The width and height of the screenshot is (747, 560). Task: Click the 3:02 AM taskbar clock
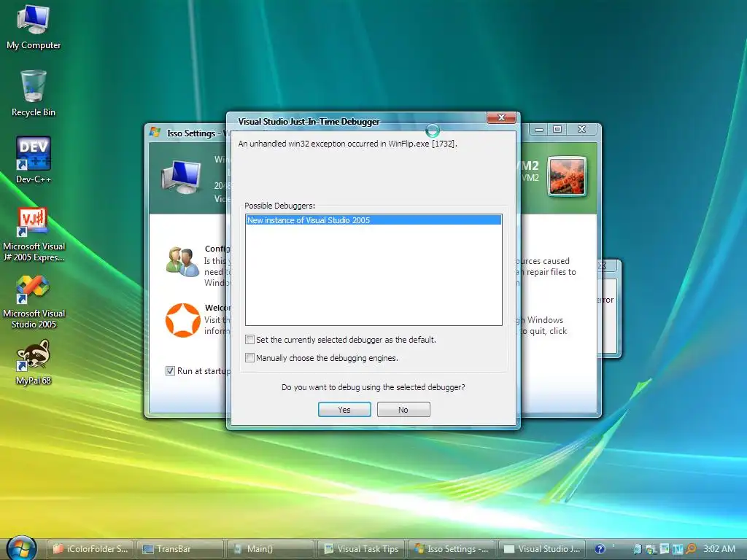719,549
